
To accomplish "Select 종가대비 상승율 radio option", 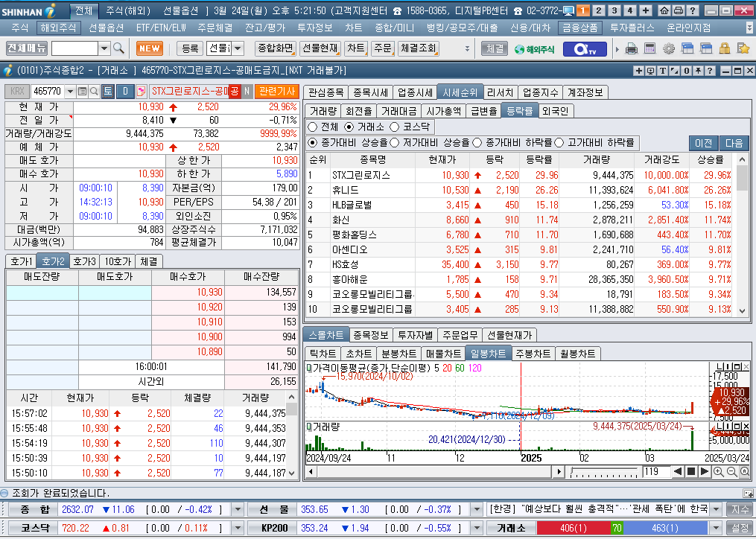I will (312, 143).
